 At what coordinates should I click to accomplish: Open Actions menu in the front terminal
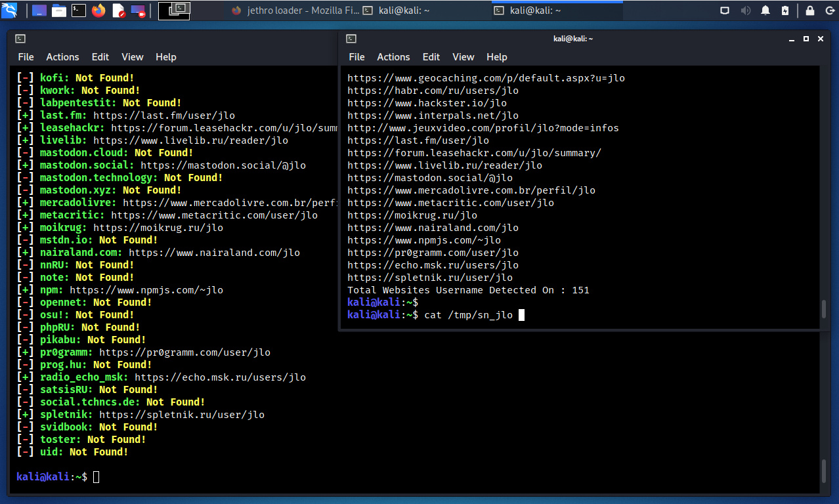click(x=393, y=57)
